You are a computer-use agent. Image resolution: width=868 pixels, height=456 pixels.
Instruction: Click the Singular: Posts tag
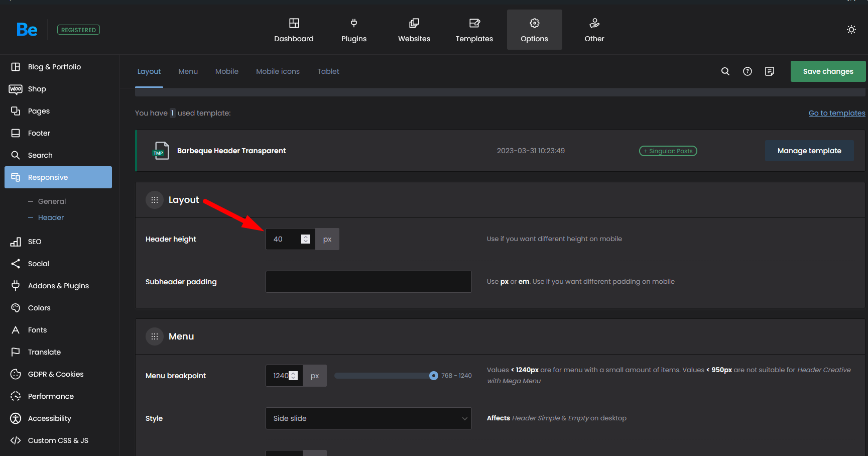668,151
